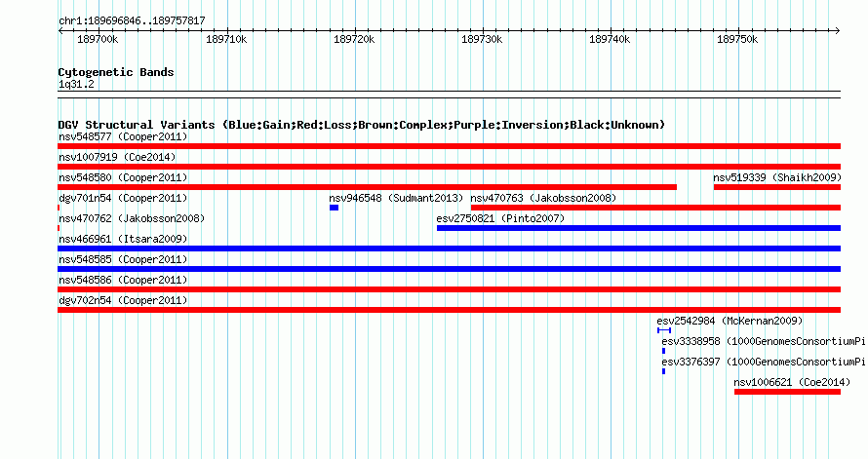
Task: Click the nsv470763 (Jakobsson2008) label
Action: pyautogui.click(x=543, y=198)
